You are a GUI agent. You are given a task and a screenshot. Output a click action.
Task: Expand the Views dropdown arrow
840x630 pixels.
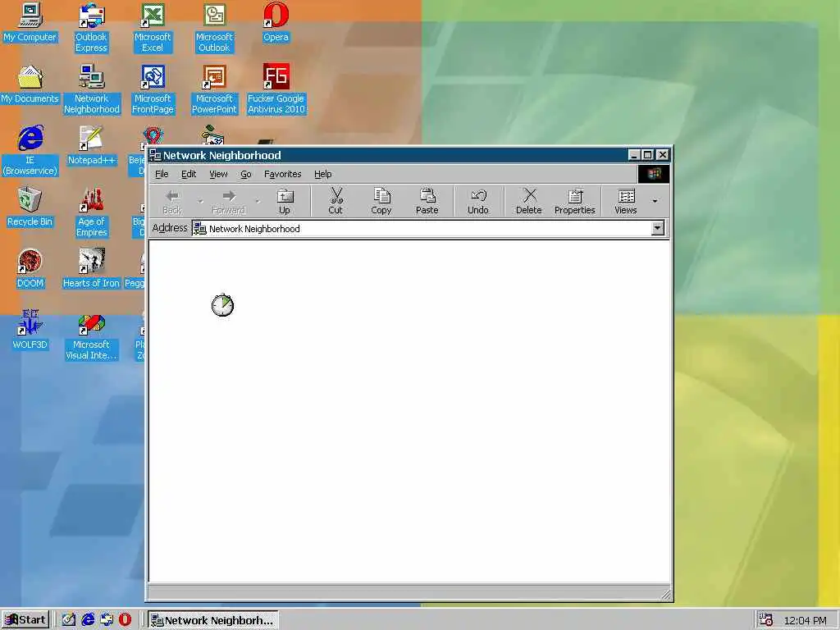[x=655, y=202]
